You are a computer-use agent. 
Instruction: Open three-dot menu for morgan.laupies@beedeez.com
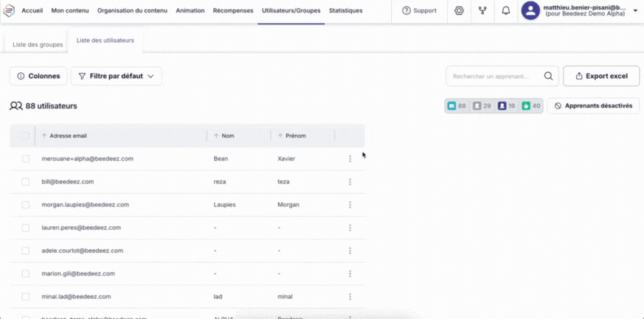click(350, 205)
